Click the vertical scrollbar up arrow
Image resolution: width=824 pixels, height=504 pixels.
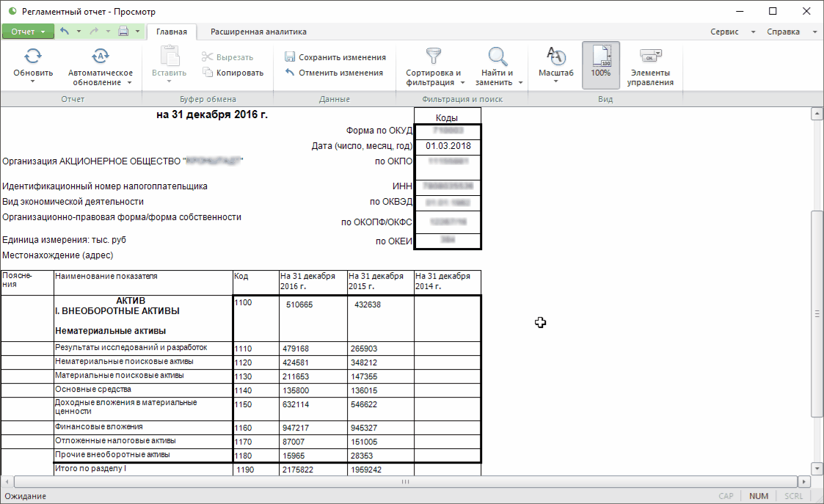click(x=817, y=114)
